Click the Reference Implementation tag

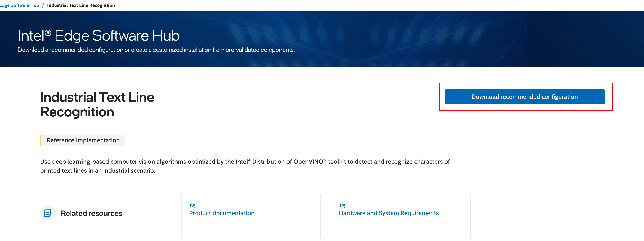[83, 140]
